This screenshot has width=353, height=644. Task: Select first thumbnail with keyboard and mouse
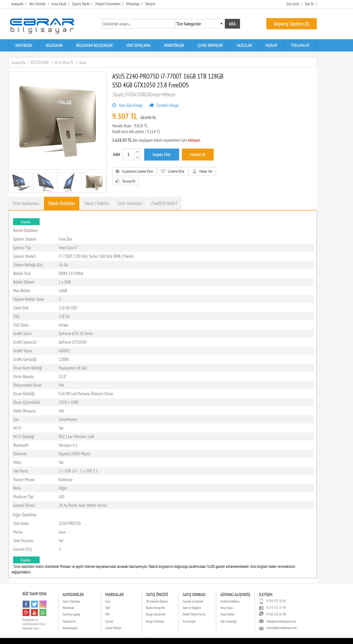21,183
